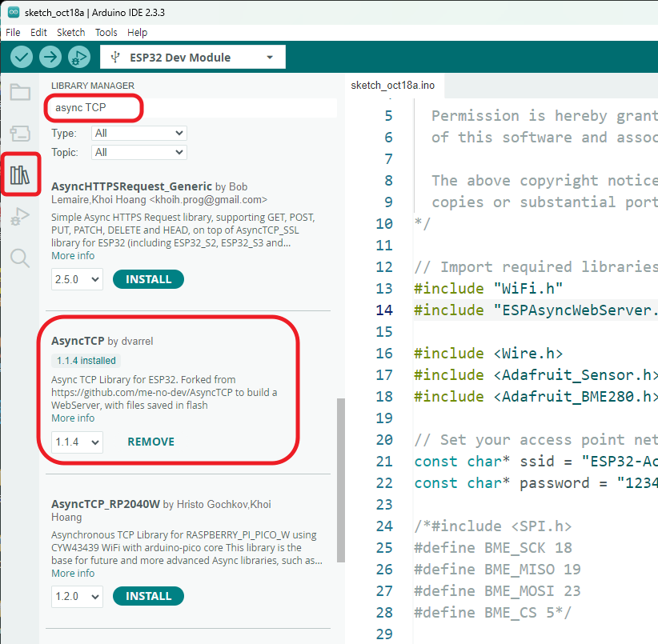Click the // Import required libraries comment

(536, 267)
